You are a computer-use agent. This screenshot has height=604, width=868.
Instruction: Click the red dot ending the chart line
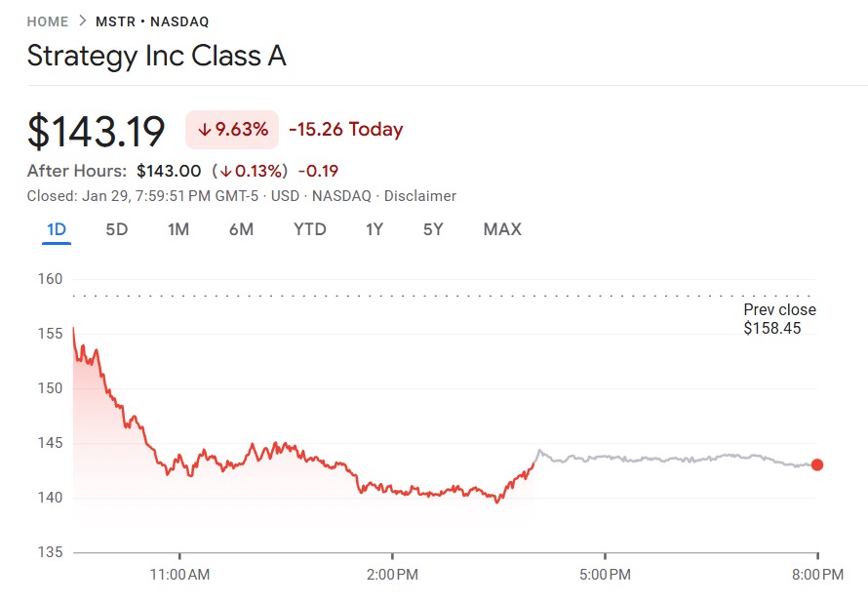pyautogui.click(x=817, y=464)
